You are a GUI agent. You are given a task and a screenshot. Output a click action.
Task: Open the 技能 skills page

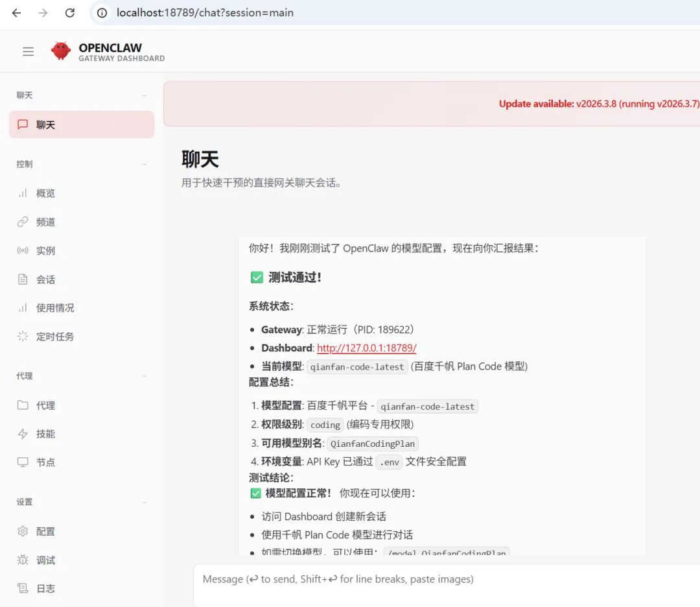(82, 434)
